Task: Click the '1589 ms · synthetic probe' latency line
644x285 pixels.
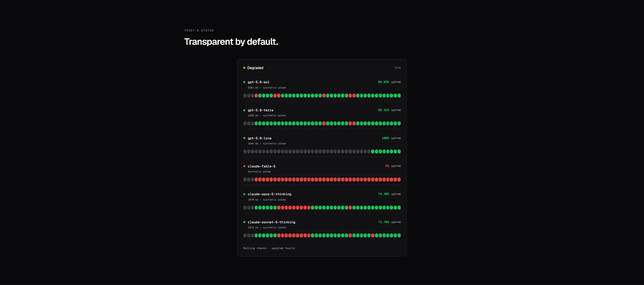Action: (x=267, y=116)
